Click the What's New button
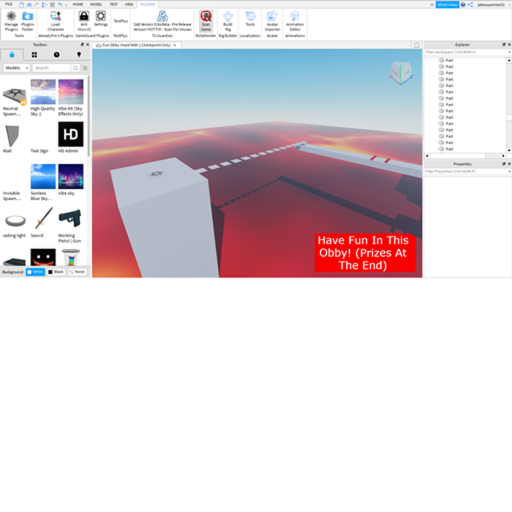The image size is (512, 512). tap(447, 5)
